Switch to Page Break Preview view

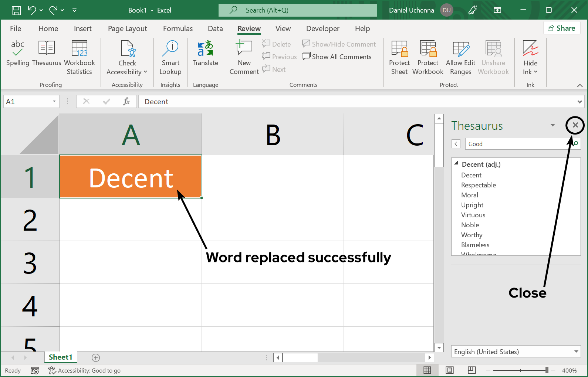(472, 370)
